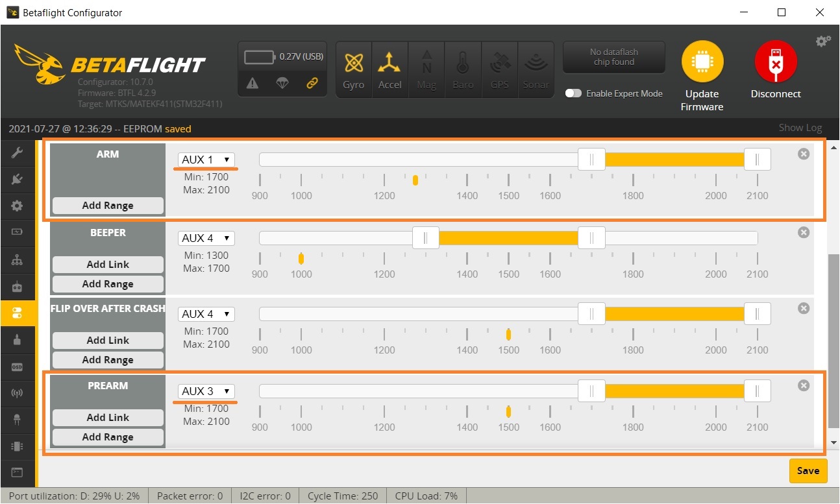Add Range to BEEPER mode
The width and height of the screenshot is (840, 504).
click(x=108, y=284)
